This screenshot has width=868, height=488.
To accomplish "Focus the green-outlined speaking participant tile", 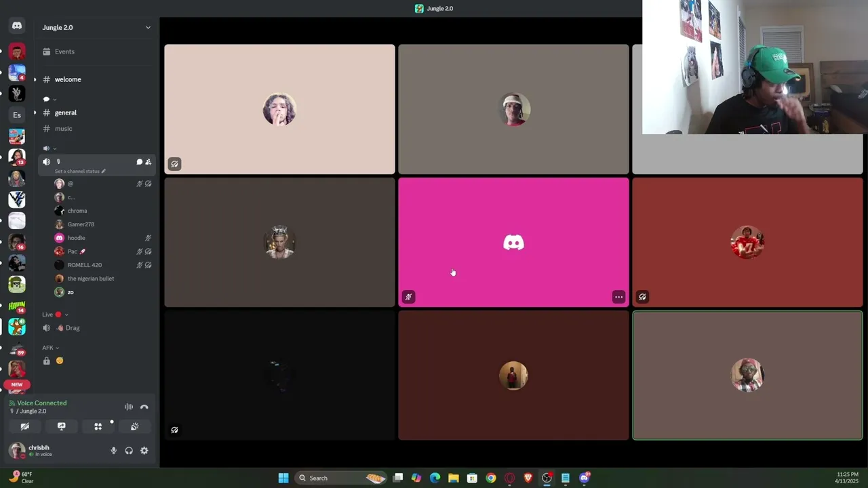I will click(747, 375).
